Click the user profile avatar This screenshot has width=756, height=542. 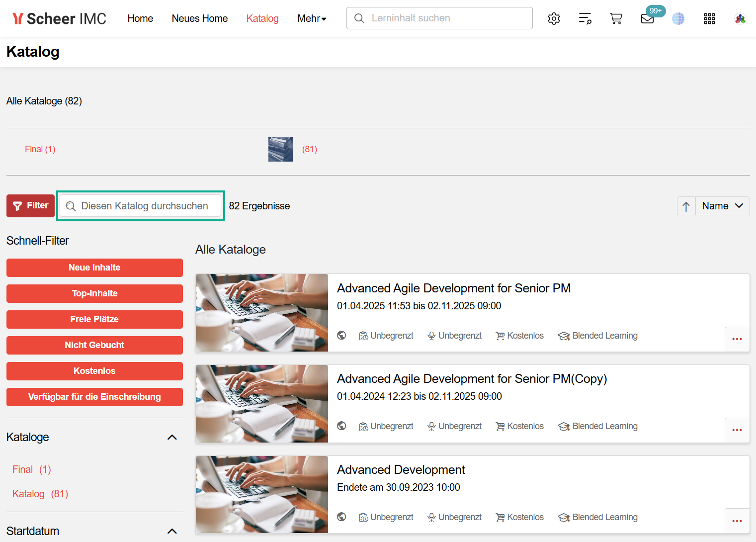[740, 19]
